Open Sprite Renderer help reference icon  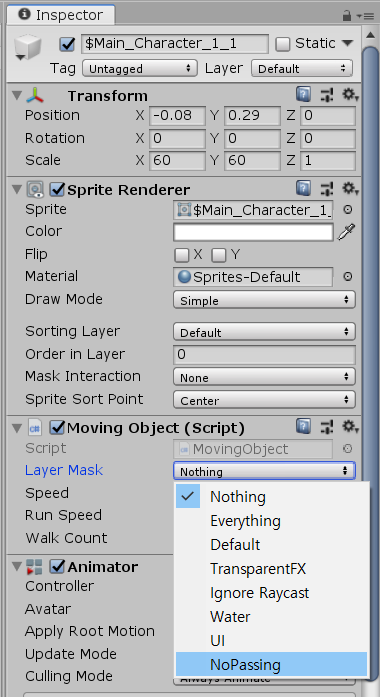click(x=303, y=189)
